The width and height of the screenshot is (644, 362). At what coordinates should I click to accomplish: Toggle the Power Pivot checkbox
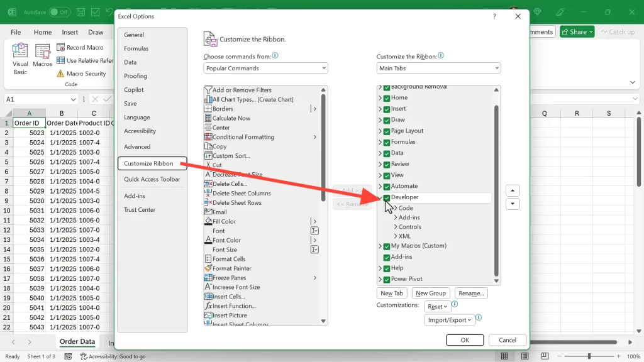coord(387,279)
